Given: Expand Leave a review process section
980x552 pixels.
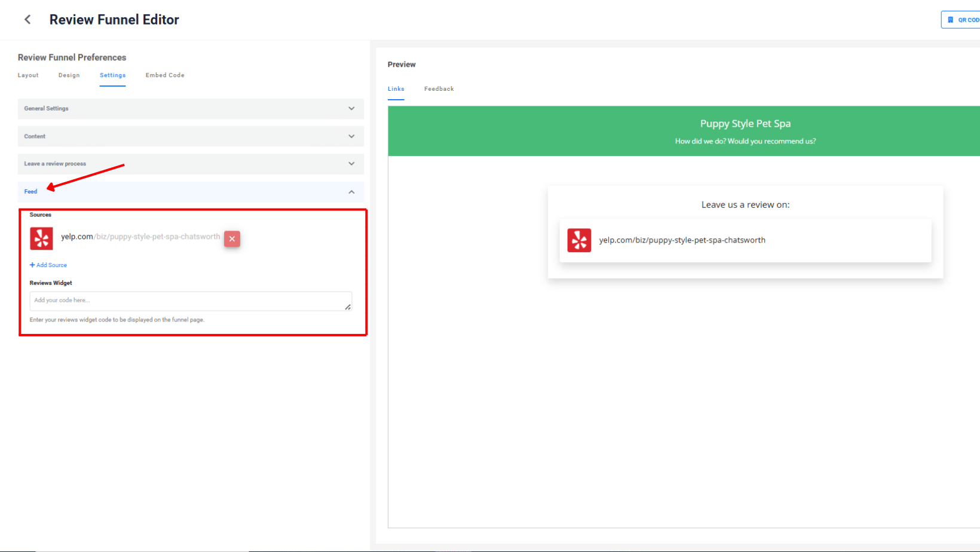Looking at the screenshot, I should 191,164.
